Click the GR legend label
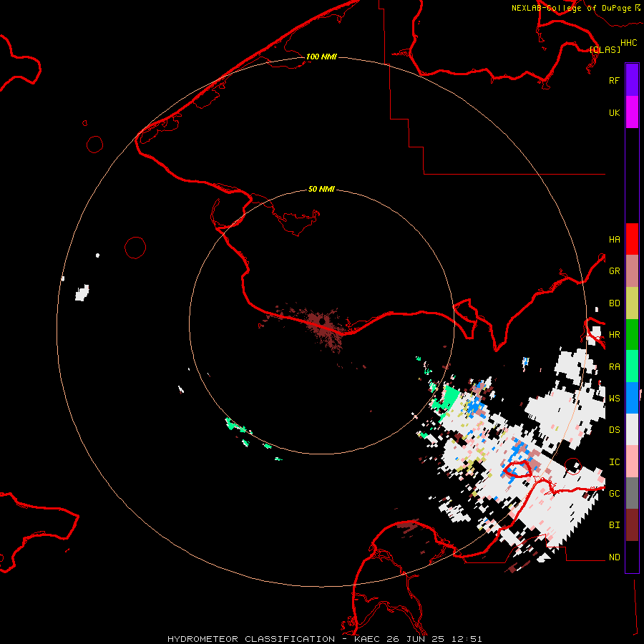 614,271
